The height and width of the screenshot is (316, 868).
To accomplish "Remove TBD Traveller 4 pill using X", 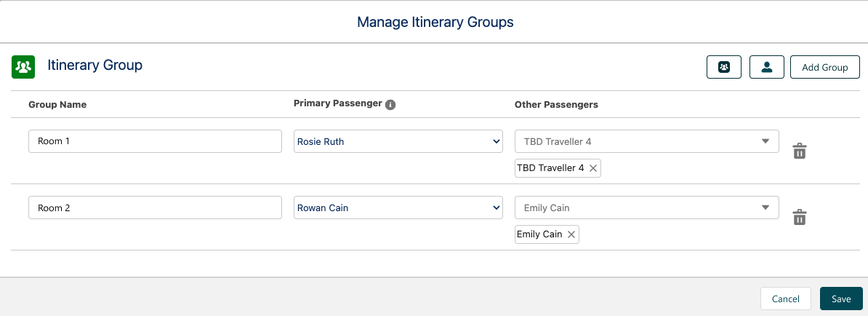I will click(x=593, y=168).
